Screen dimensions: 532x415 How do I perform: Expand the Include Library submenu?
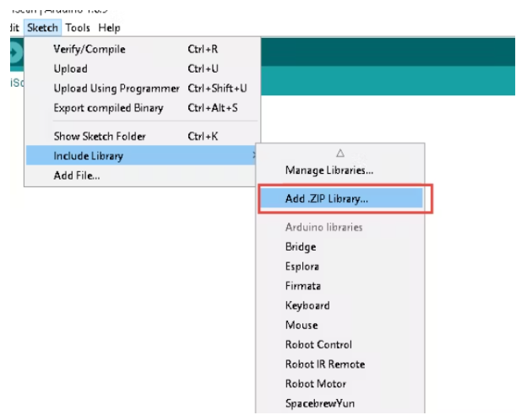tap(142, 155)
